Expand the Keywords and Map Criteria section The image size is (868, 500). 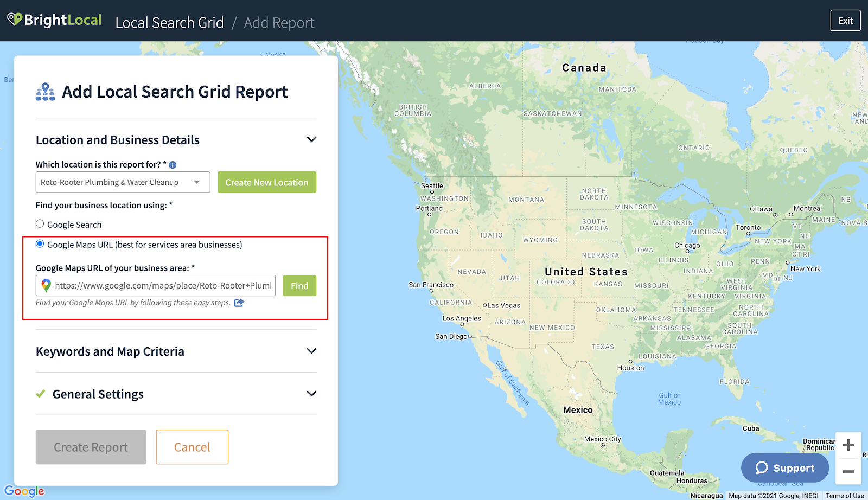311,351
